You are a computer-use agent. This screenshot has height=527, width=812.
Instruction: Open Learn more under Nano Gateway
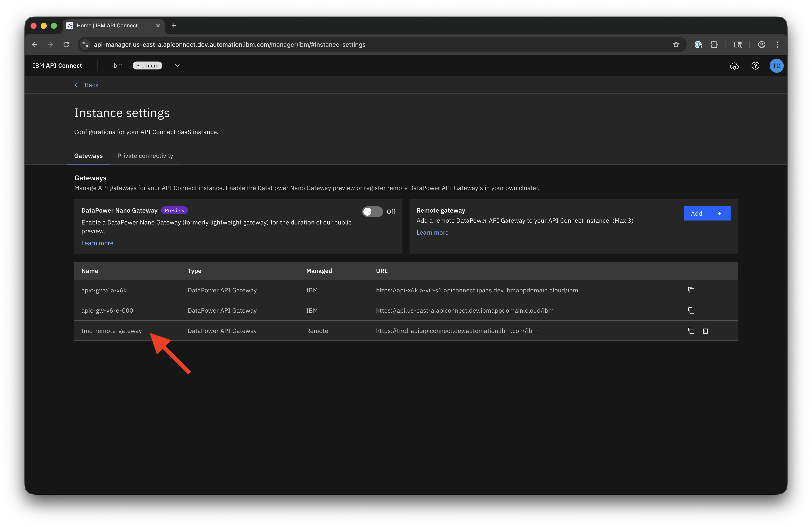(x=97, y=243)
